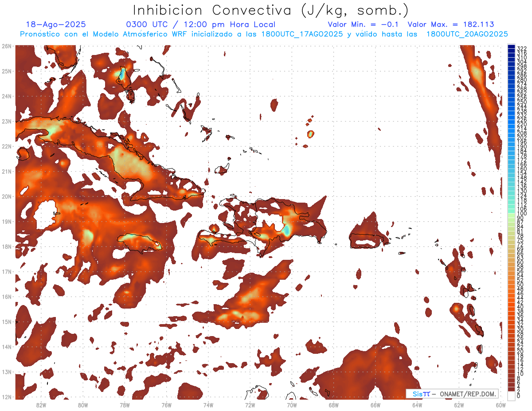Viewport: 532px width, 411px height.
Task: Click the dark blue 322 colorbar swatch
Action: (511, 48)
